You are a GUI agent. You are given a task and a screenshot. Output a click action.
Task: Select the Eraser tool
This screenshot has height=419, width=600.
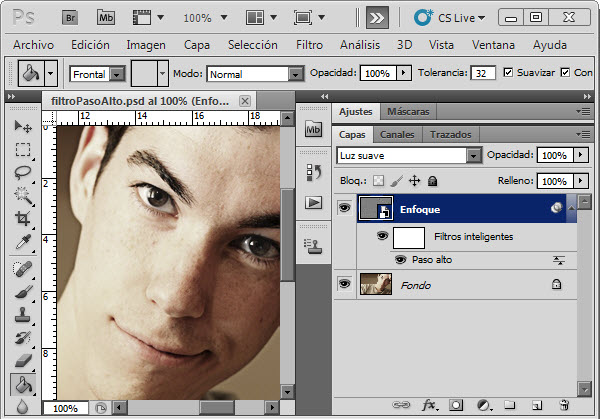point(23,361)
